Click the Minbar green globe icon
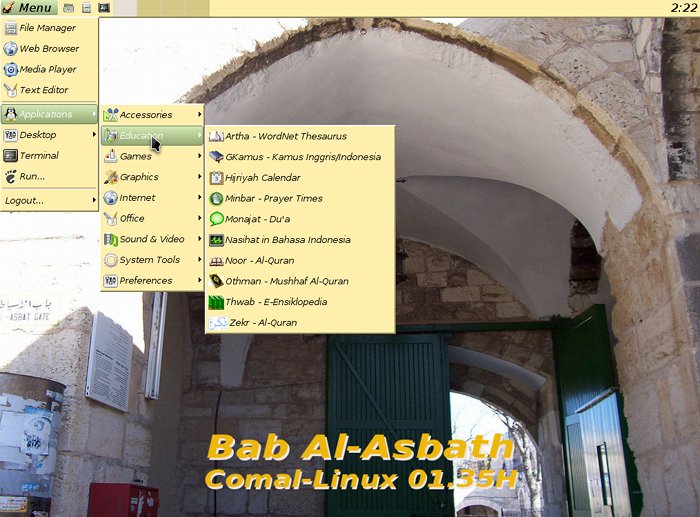This screenshot has height=517, width=700. click(216, 198)
